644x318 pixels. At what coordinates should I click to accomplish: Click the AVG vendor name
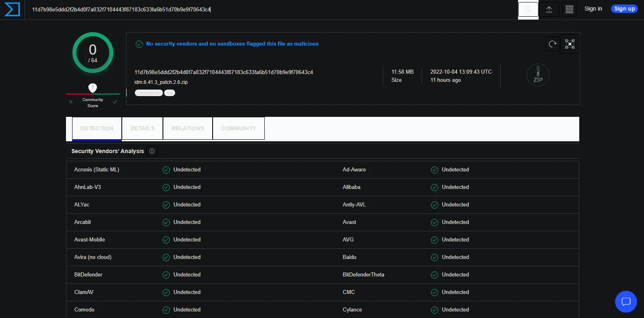tap(348, 240)
